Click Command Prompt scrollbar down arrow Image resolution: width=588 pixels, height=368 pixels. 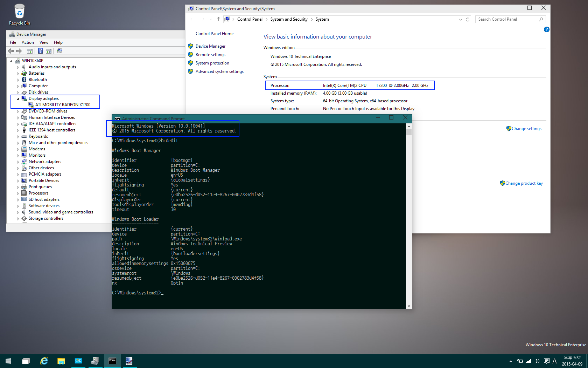pos(409,306)
